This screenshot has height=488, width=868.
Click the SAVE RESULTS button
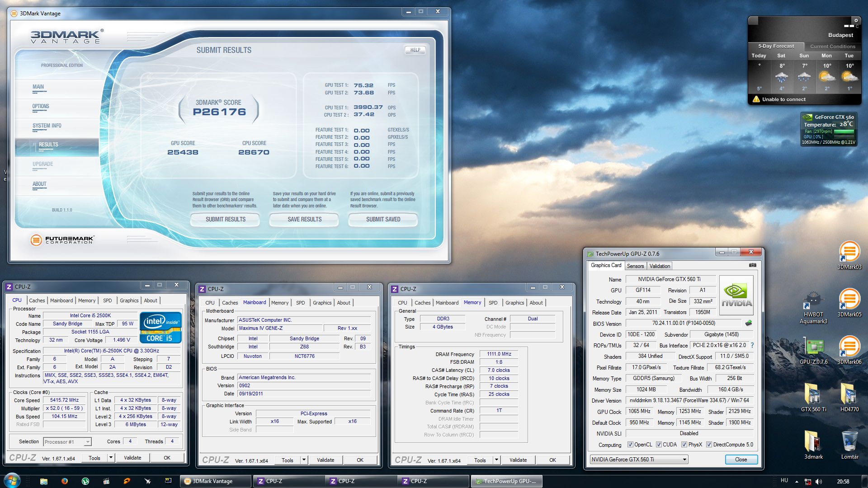point(304,220)
